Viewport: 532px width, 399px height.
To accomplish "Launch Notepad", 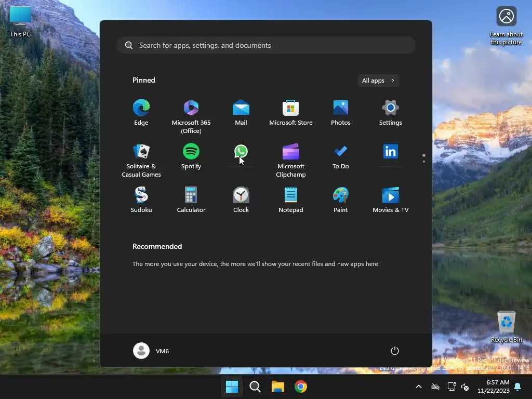I will [291, 200].
